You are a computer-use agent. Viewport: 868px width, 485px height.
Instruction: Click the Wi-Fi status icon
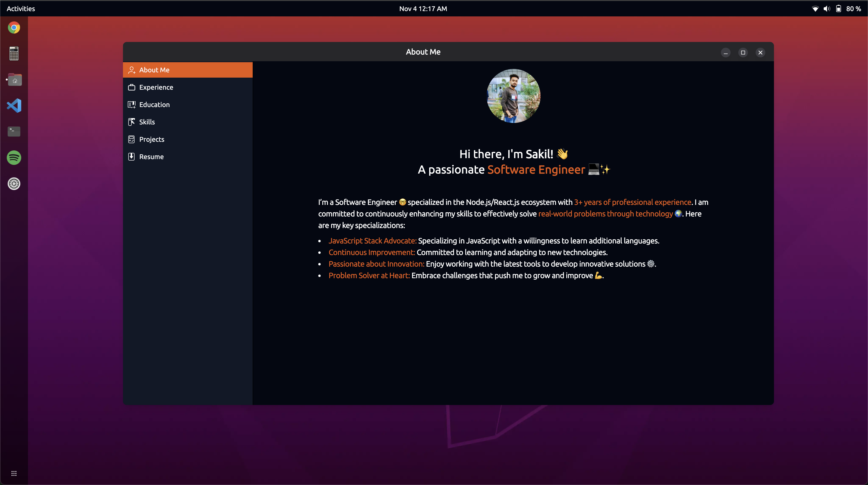[x=815, y=9]
